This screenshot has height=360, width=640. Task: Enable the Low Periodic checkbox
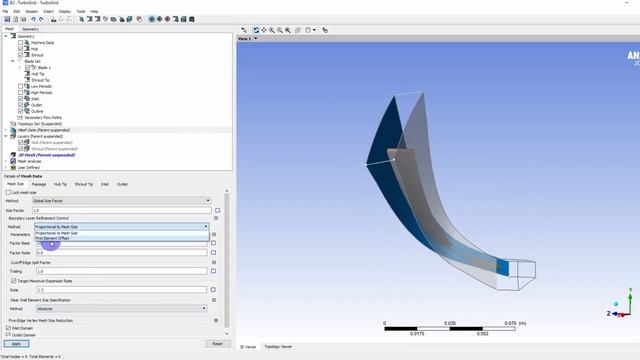20,86
